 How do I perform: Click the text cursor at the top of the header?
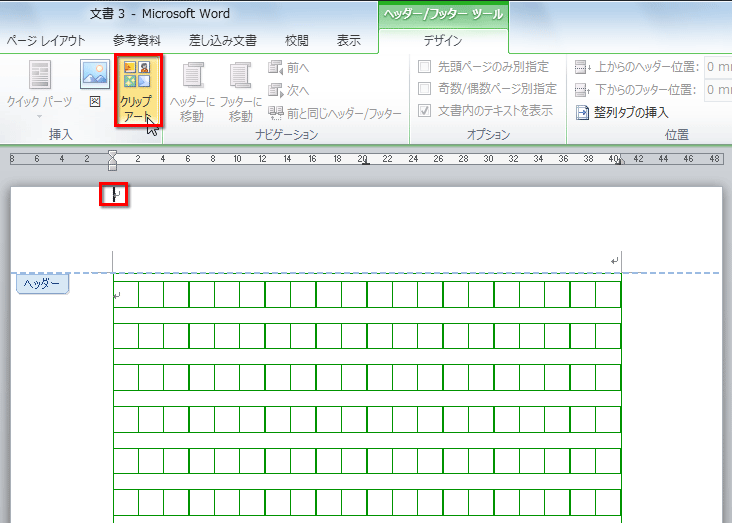113,194
